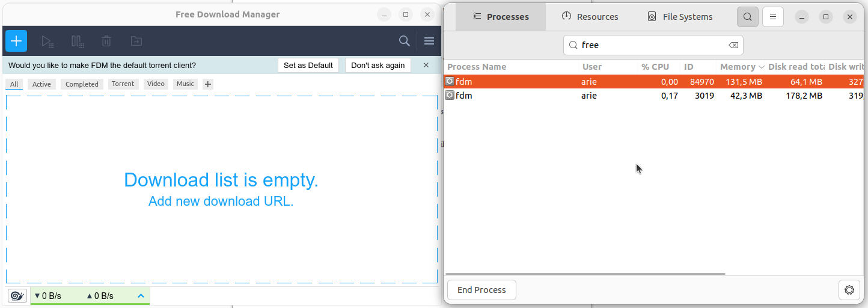
Task: Maximize the Free Download Manager window
Action: (x=406, y=14)
